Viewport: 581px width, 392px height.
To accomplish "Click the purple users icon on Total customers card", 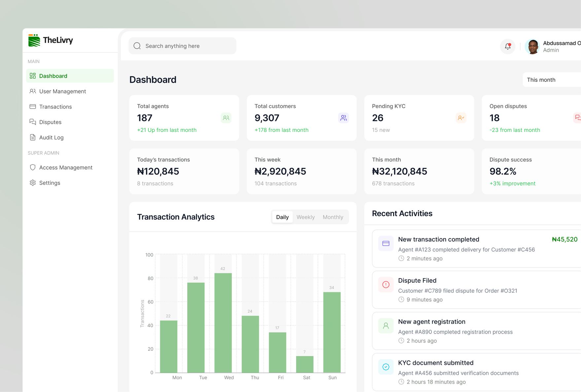I will 344,118.
